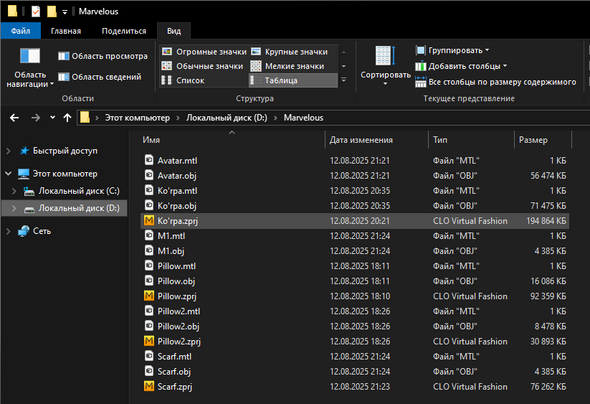The height and width of the screenshot is (404, 590).
Task: Go up one folder level arrow
Action: tap(67, 118)
